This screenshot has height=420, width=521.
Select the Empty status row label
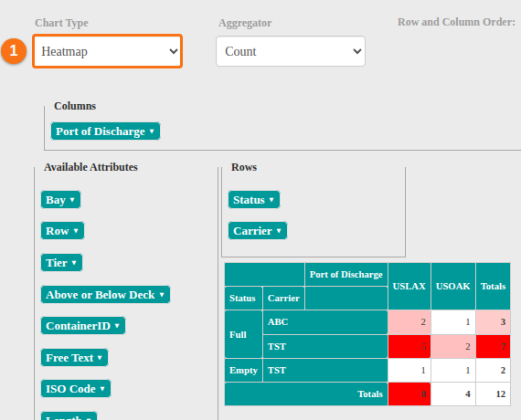pos(243,370)
